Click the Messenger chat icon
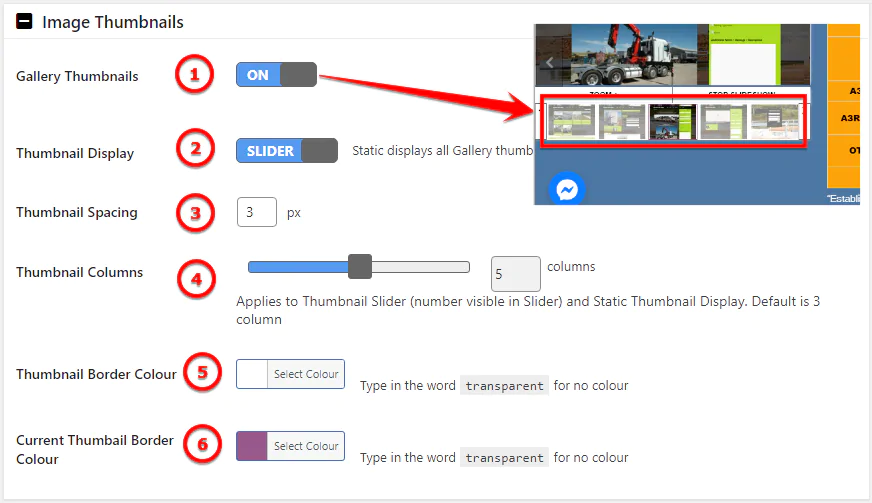The height and width of the screenshot is (503, 872). point(566,190)
